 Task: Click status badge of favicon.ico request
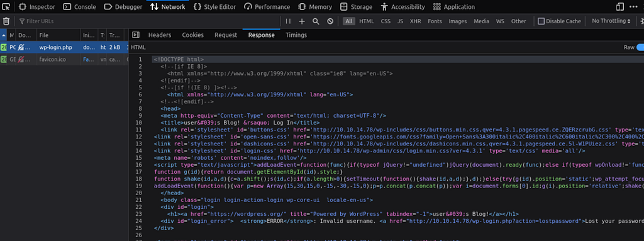click(3, 60)
